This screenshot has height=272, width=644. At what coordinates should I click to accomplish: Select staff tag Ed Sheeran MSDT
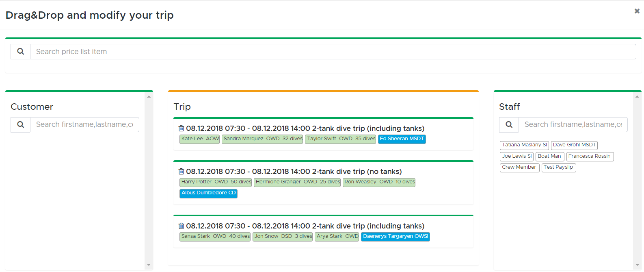point(402,139)
